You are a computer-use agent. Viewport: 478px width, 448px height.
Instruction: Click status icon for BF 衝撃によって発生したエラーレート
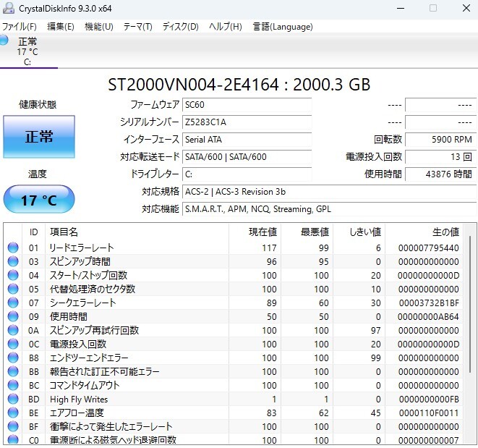pyautogui.click(x=13, y=426)
